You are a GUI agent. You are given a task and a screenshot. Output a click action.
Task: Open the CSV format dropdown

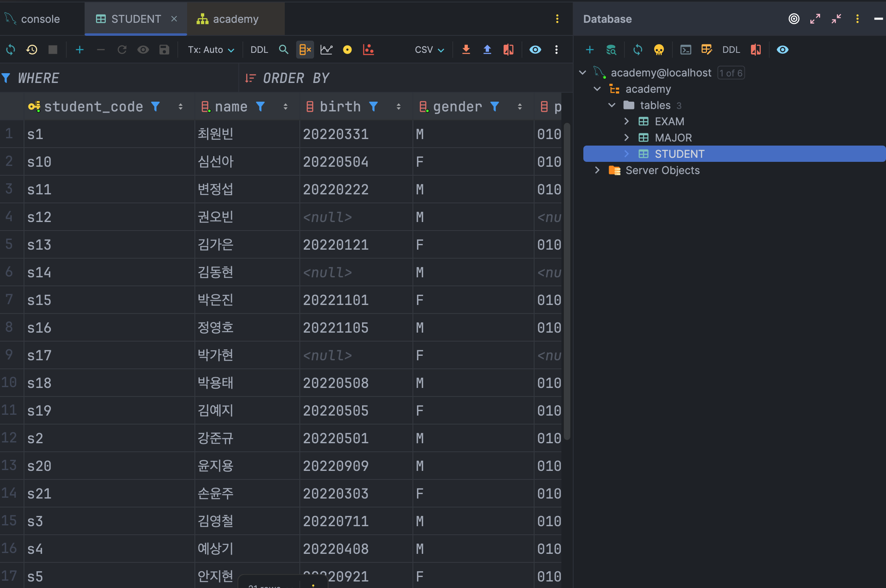click(x=429, y=50)
